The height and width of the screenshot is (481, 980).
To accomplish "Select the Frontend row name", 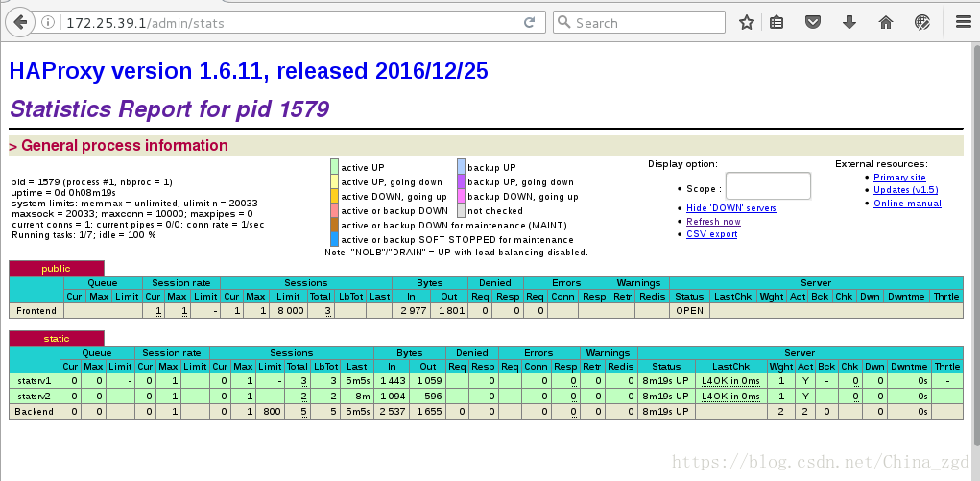I will click(x=36, y=310).
